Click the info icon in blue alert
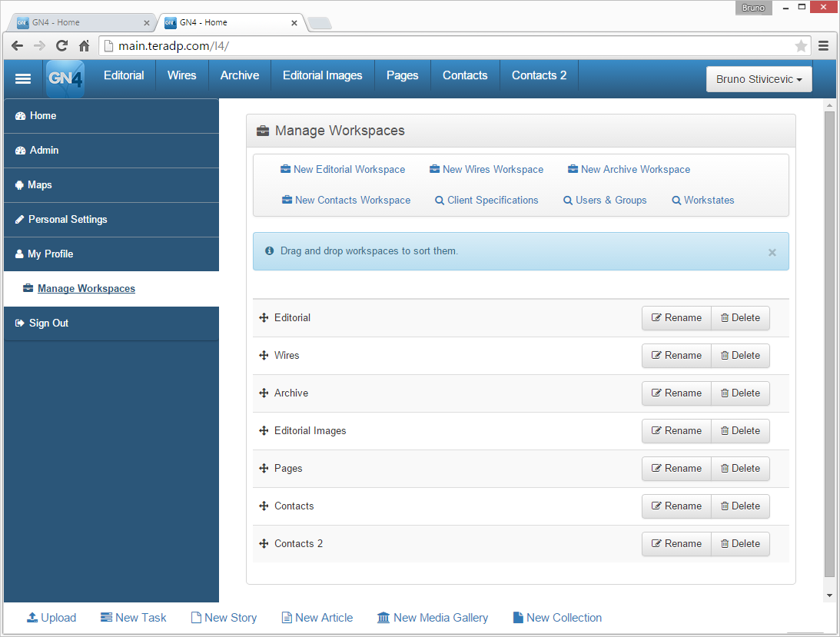840x637 pixels. tap(270, 250)
